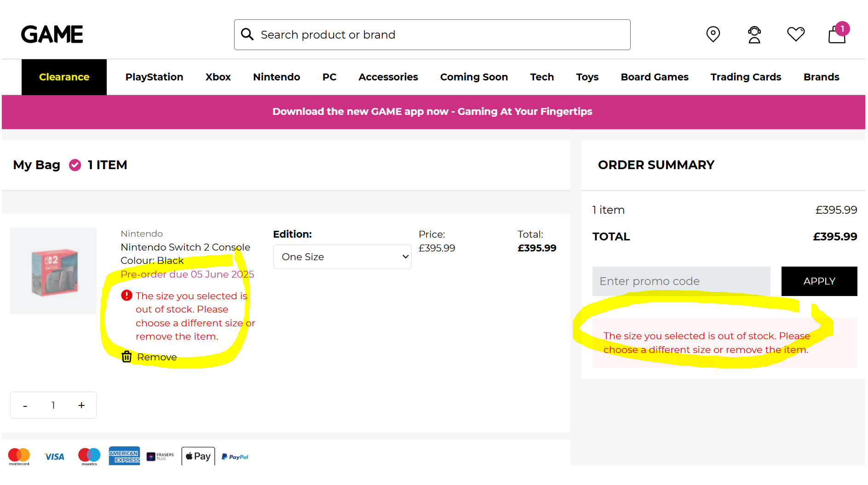868x485 pixels.
Task: Click the red out-of-stock warning icon
Action: tap(126, 296)
